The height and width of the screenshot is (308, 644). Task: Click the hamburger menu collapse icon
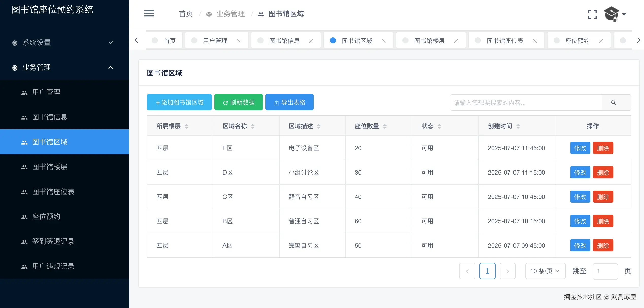click(x=149, y=13)
